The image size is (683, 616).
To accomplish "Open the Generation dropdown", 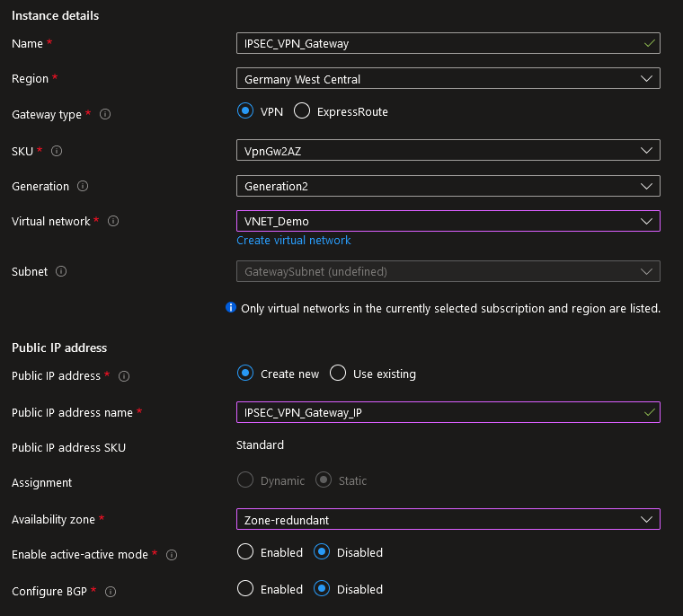I will coord(448,186).
